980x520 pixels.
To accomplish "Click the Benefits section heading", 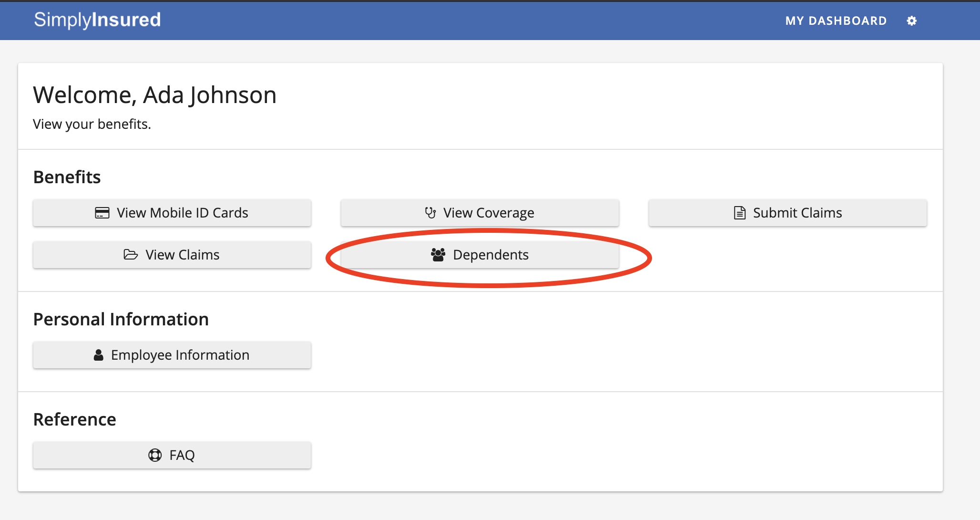I will point(67,177).
